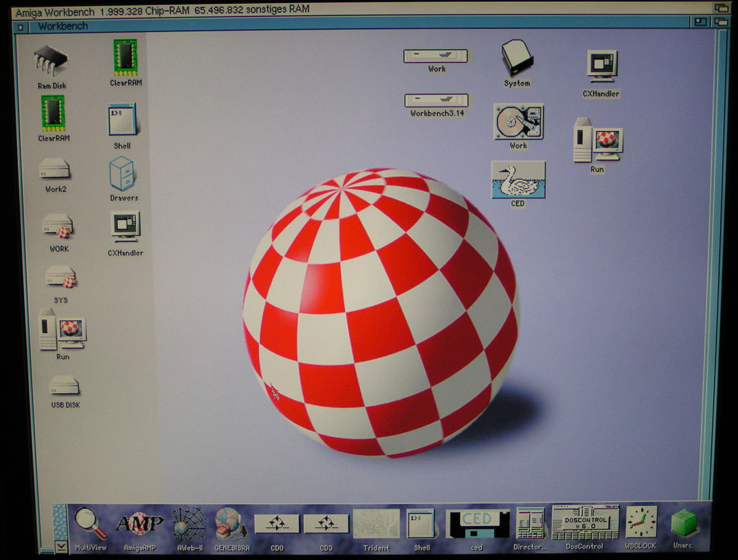Click the Workbench window vertical scrollbar

click(x=714, y=264)
